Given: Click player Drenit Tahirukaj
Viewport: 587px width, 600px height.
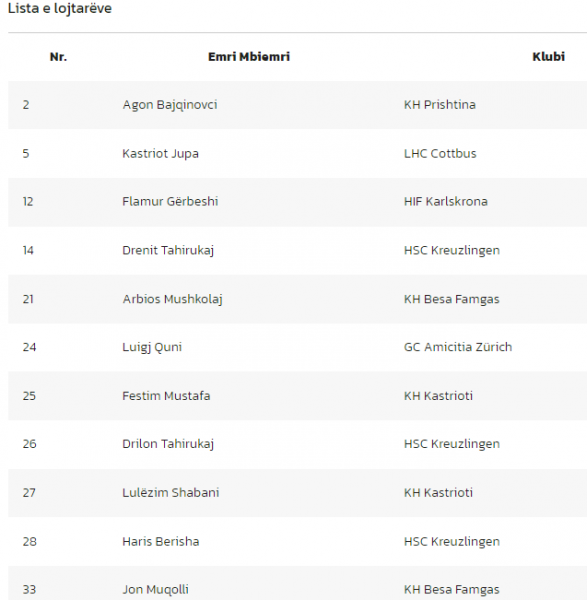Looking at the screenshot, I should click(168, 251).
